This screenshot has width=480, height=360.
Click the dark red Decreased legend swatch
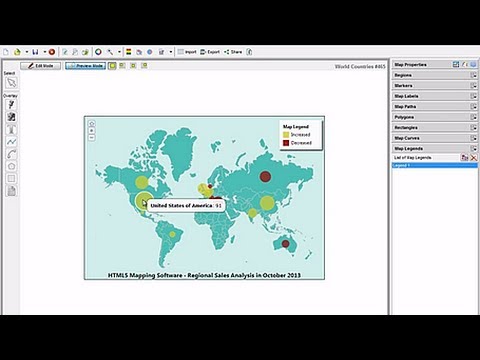(x=286, y=143)
